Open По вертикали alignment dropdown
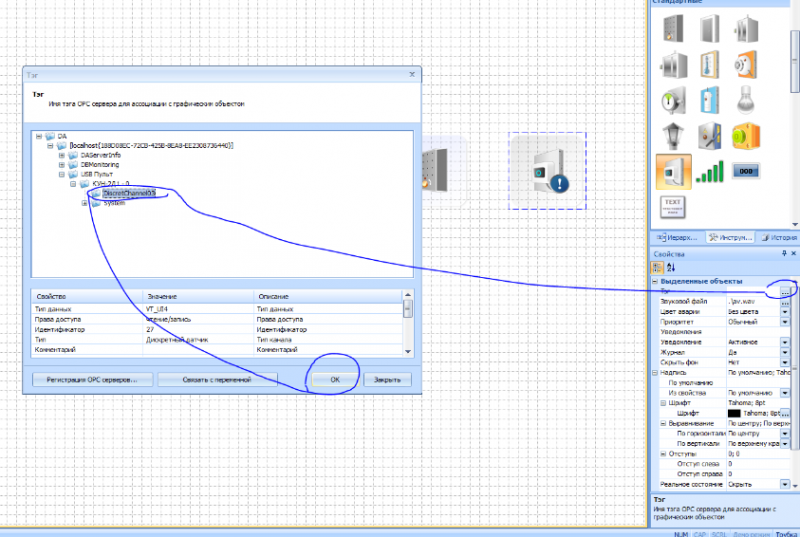Viewport: 800px width, 537px height. point(785,444)
